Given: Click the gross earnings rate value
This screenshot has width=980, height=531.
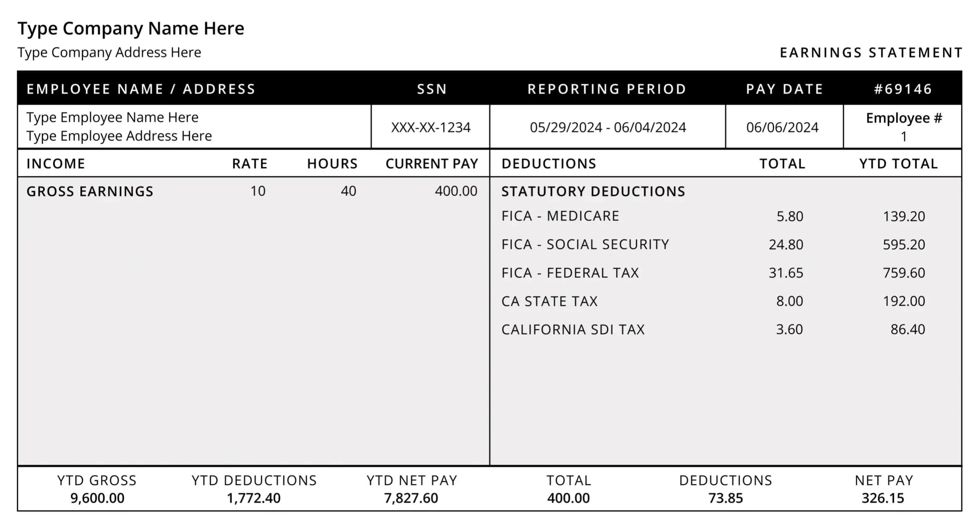Looking at the screenshot, I should click(x=258, y=191).
